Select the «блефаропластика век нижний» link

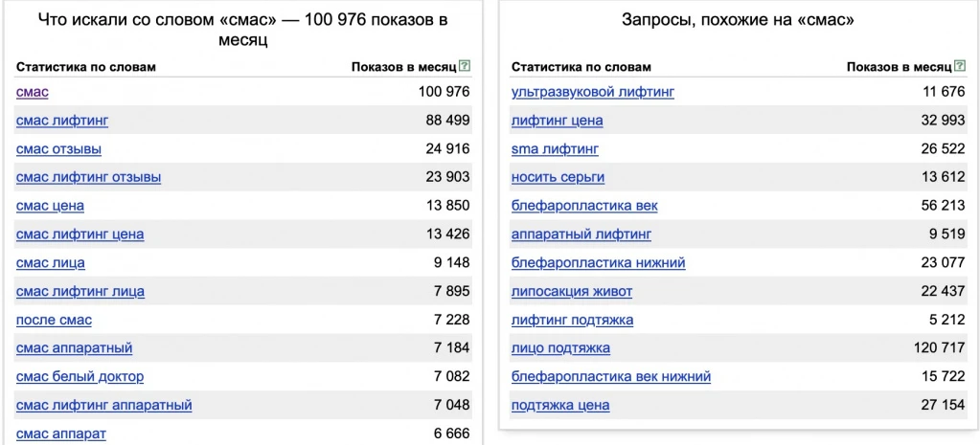coord(611,377)
